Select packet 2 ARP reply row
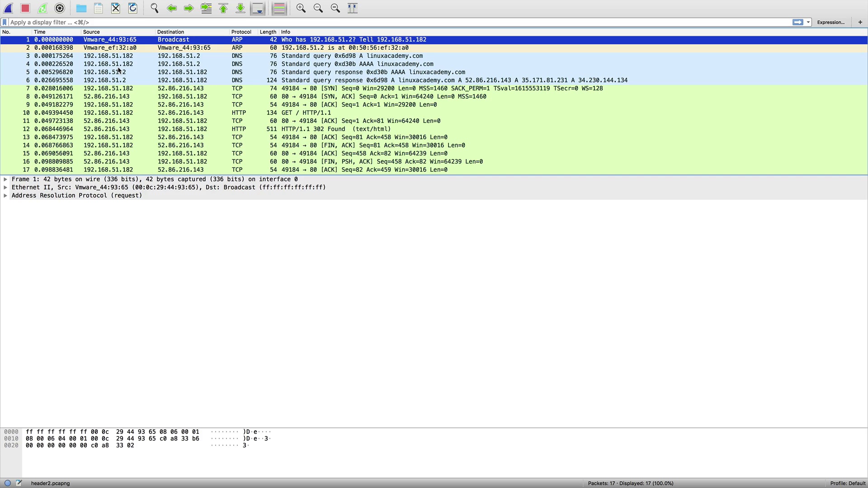The width and height of the screenshot is (868, 488). click(434, 48)
